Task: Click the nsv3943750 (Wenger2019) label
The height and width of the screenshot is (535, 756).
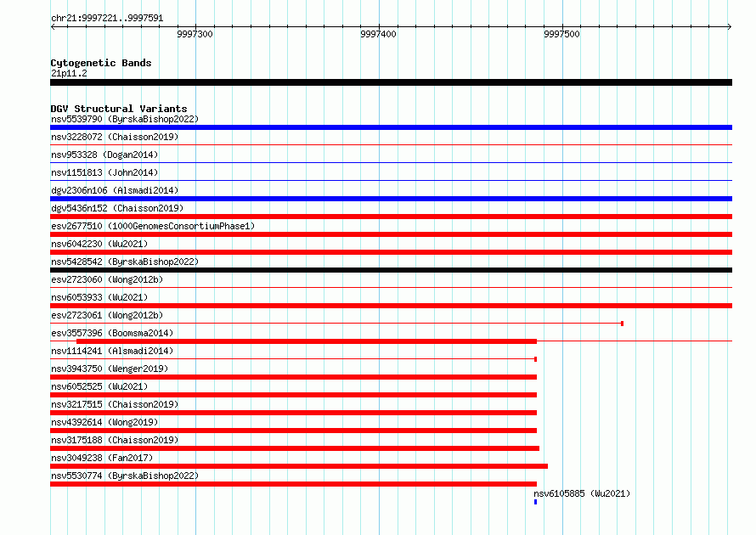Action: coord(110,369)
